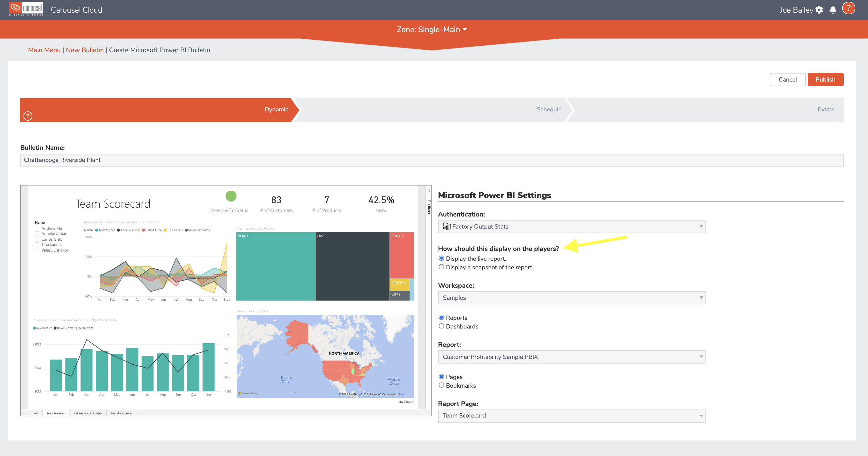Viewport: 868px width, 456px height.
Task: Switch to the Team Scorecard page tab
Action: 56,413
